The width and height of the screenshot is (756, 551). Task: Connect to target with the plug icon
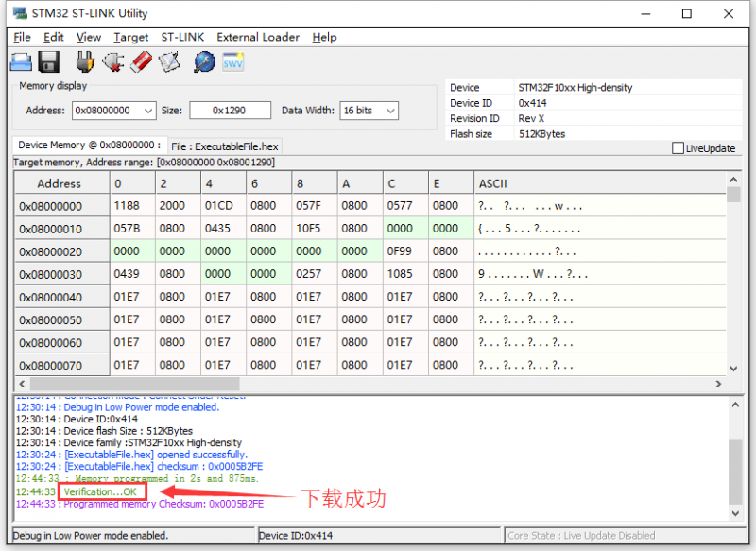(x=85, y=61)
